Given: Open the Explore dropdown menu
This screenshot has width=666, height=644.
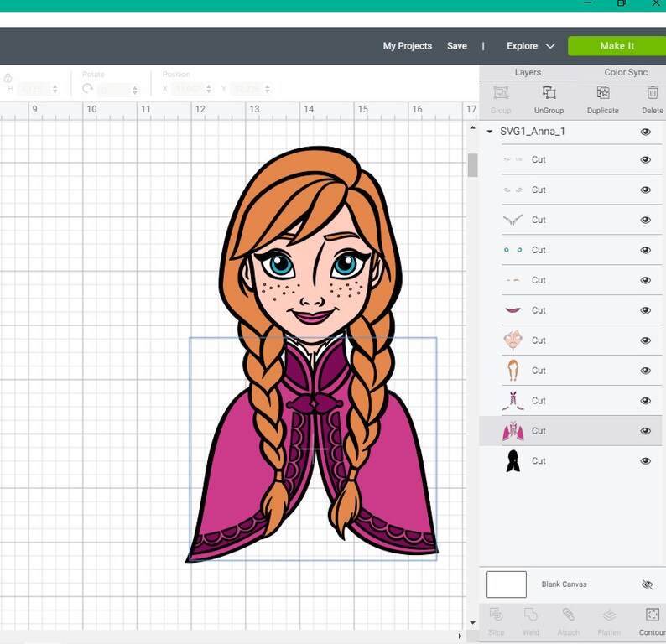Looking at the screenshot, I should (x=530, y=46).
